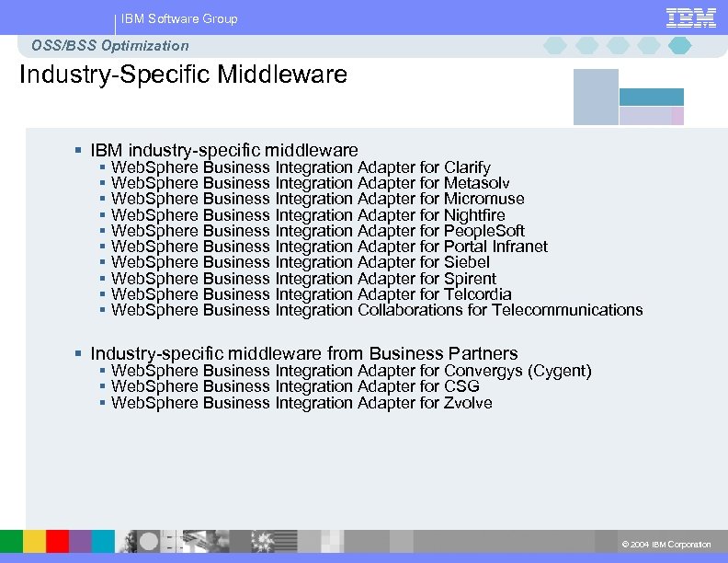Screen dimensions: 728x563
Task: Select the 'Adapter for Portal Infranet' line
Action: 329,247
